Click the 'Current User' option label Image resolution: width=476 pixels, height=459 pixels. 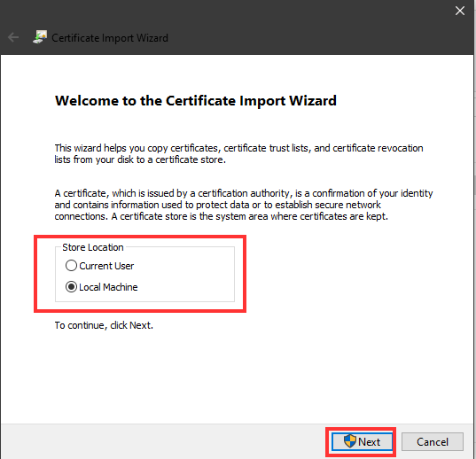[106, 266]
